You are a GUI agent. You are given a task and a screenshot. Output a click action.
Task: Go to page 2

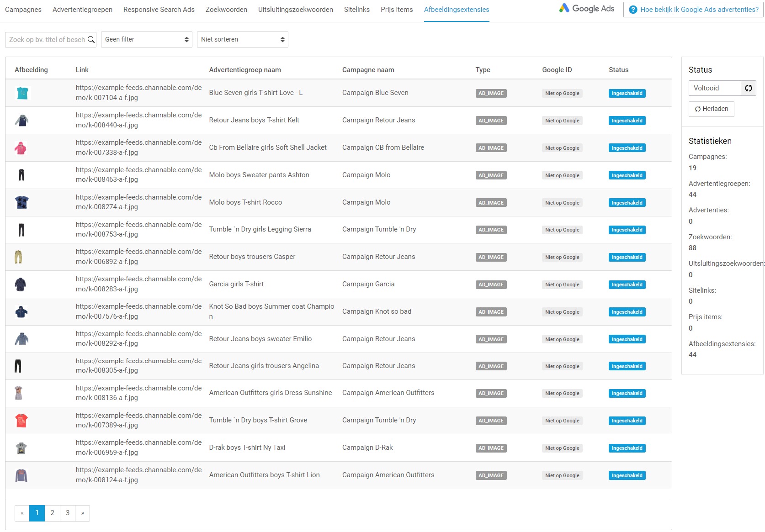tap(52, 513)
